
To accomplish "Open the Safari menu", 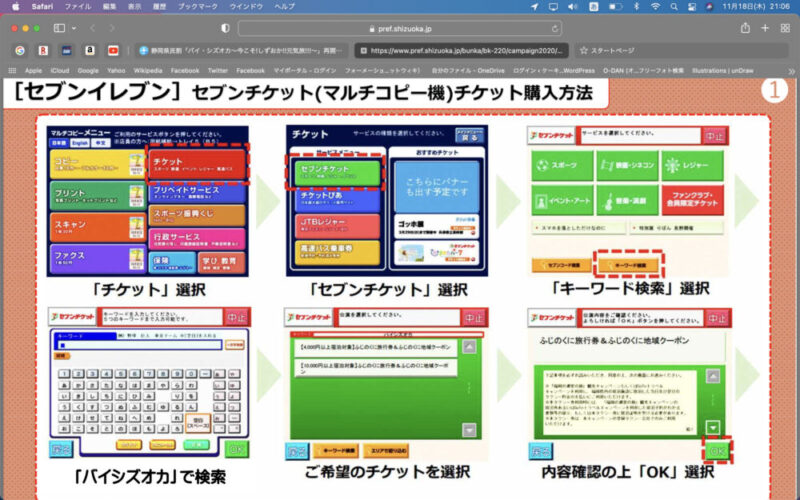I will [42, 7].
